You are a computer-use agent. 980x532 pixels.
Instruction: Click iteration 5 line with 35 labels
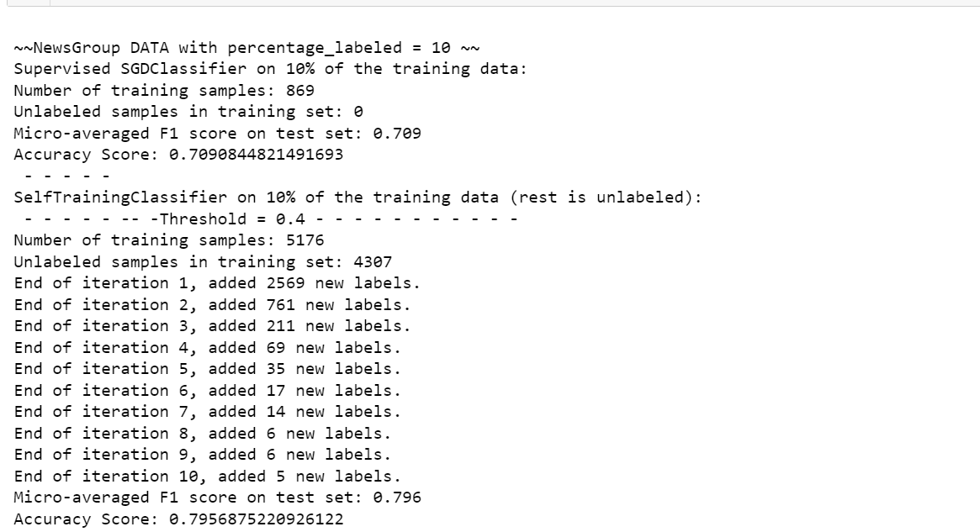pos(207,369)
